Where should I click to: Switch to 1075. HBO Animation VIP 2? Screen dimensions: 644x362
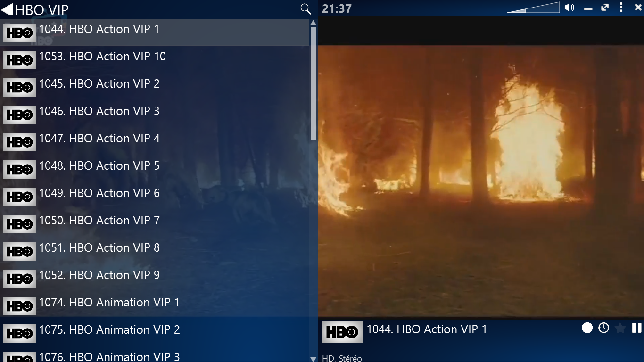pyautogui.click(x=155, y=333)
